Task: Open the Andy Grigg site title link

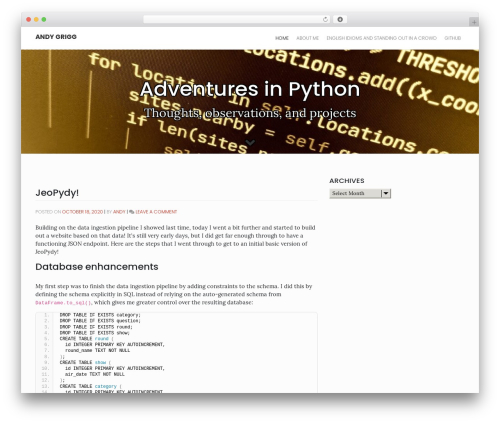Action: pos(56,37)
